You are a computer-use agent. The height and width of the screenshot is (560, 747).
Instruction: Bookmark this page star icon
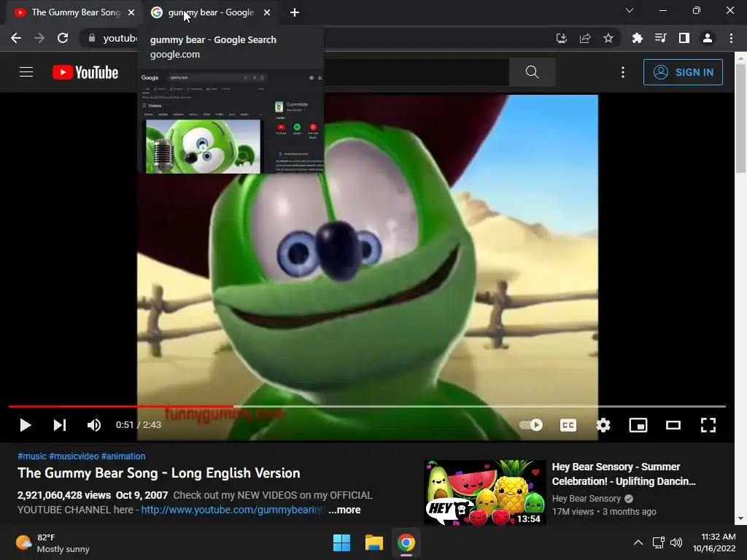608,38
